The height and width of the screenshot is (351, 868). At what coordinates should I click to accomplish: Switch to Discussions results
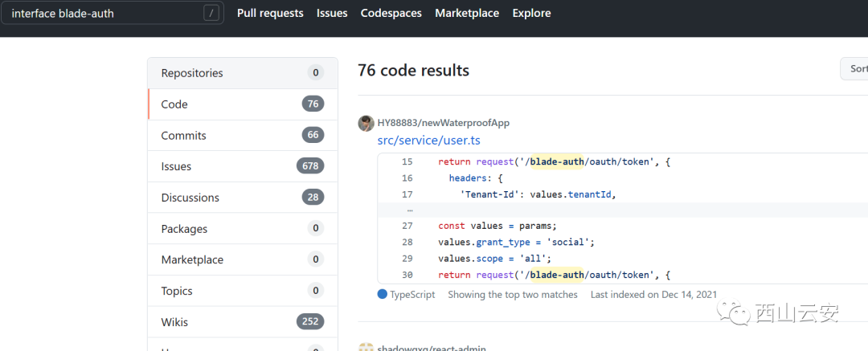coord(190,198)
